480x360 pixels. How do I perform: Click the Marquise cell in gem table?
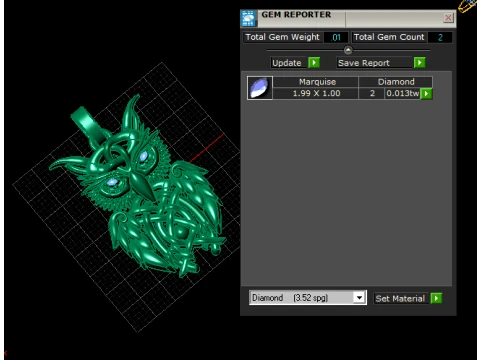pos(316,82)
